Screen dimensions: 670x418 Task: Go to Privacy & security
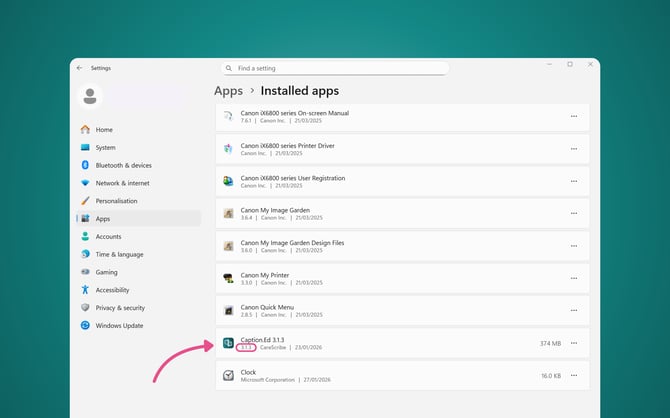(120, 308)
